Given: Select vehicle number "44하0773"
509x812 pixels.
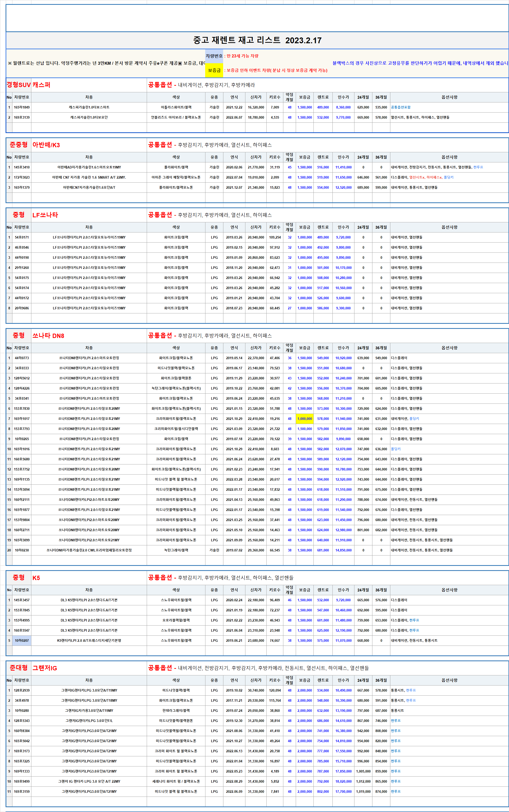Looking at the screenshot, I should click(x=22, y=358).
